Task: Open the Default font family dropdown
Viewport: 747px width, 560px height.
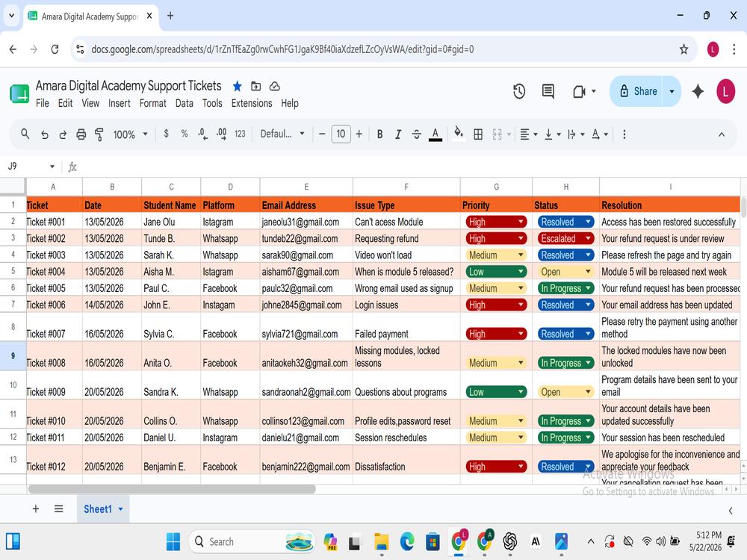Action: (x=282, y=134)
